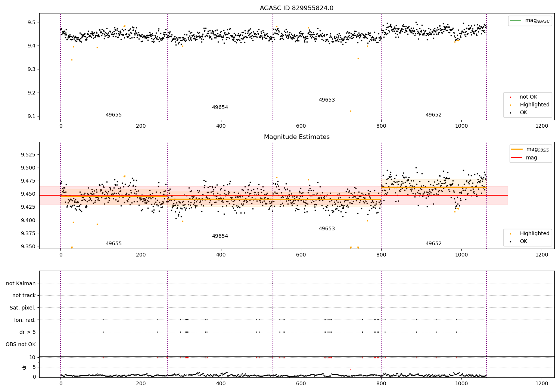Click the 49655 label in the top plot

click(x=113, y=115)
